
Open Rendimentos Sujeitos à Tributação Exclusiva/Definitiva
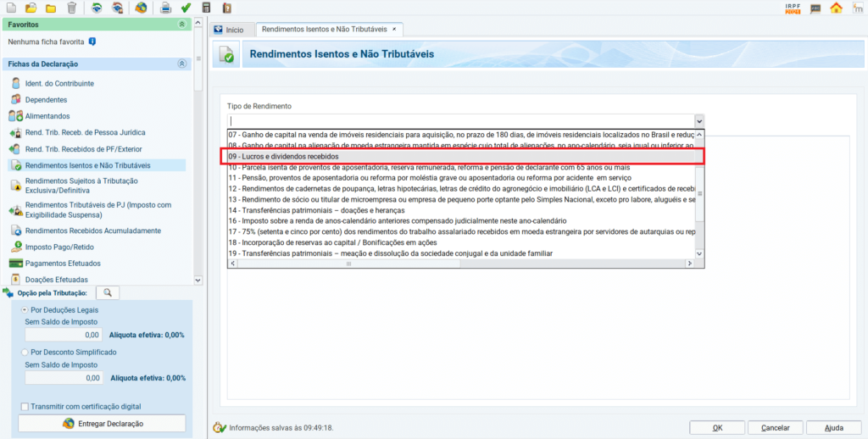[x=81, y=186]
